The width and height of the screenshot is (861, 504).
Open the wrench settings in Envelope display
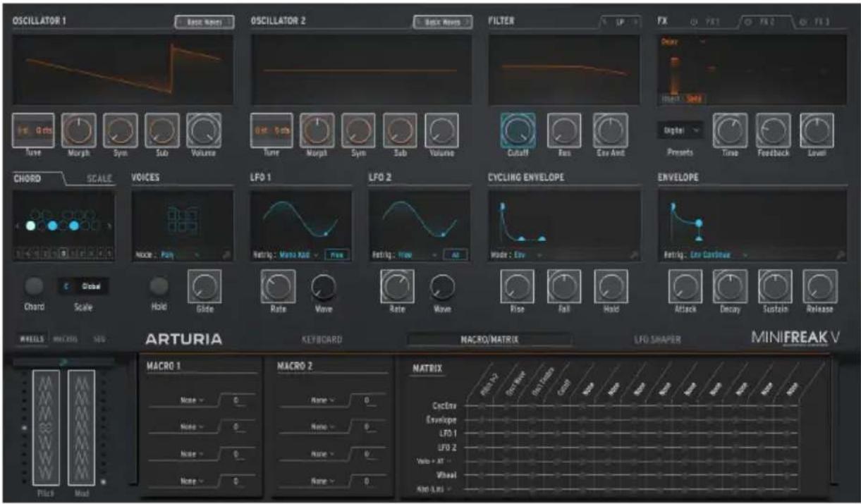(x=840, y=254)
